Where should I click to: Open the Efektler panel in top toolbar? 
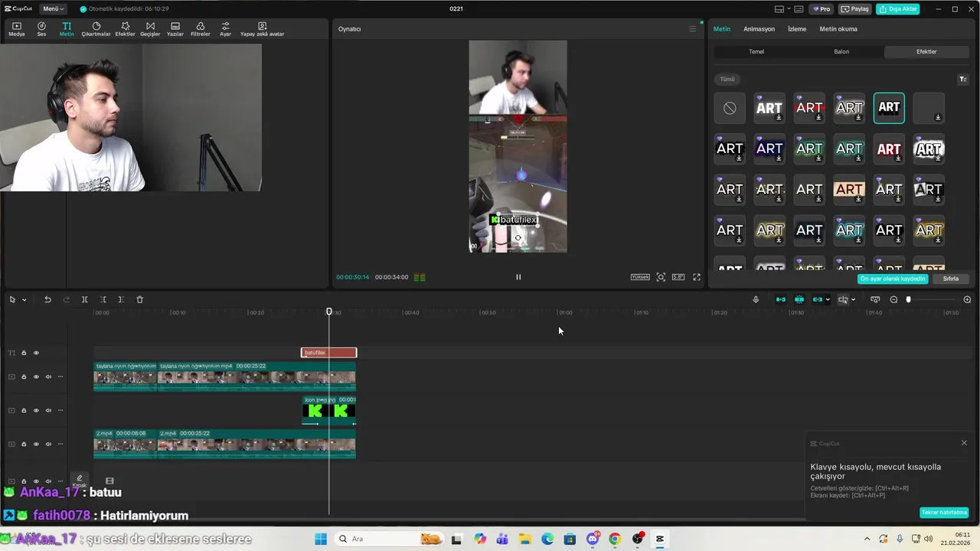pos(125,29)
